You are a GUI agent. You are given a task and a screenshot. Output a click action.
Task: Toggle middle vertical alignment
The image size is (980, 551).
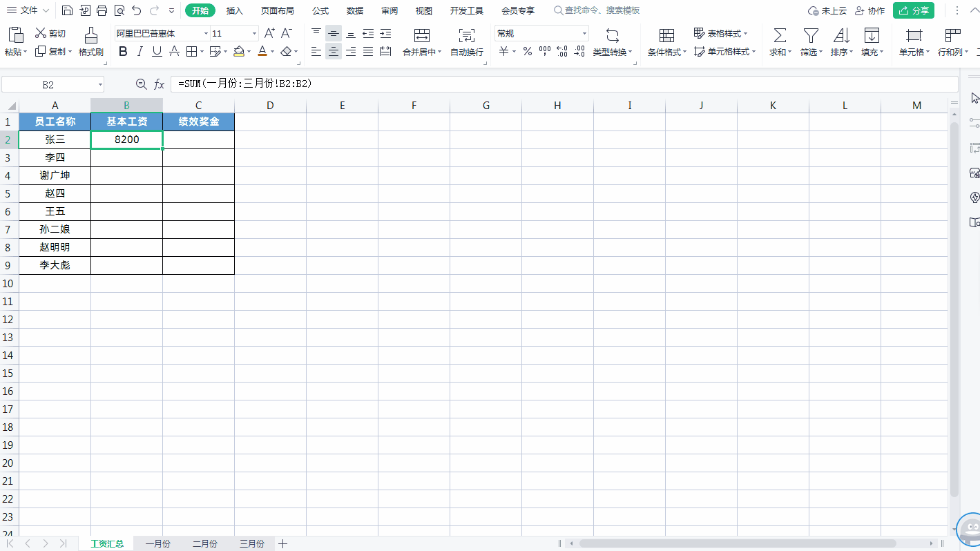click(x=334, y=33)
